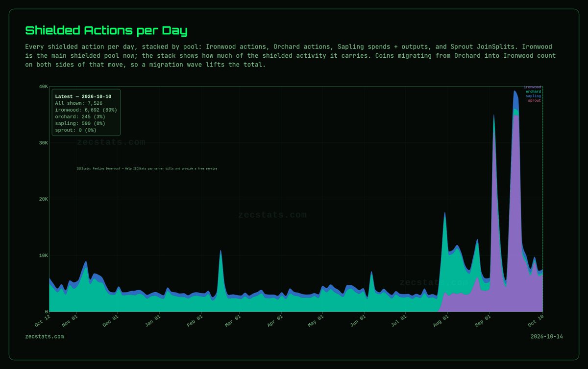Click the 'May 01' x-axis label
588x369 pixels.
pos(315,322)
